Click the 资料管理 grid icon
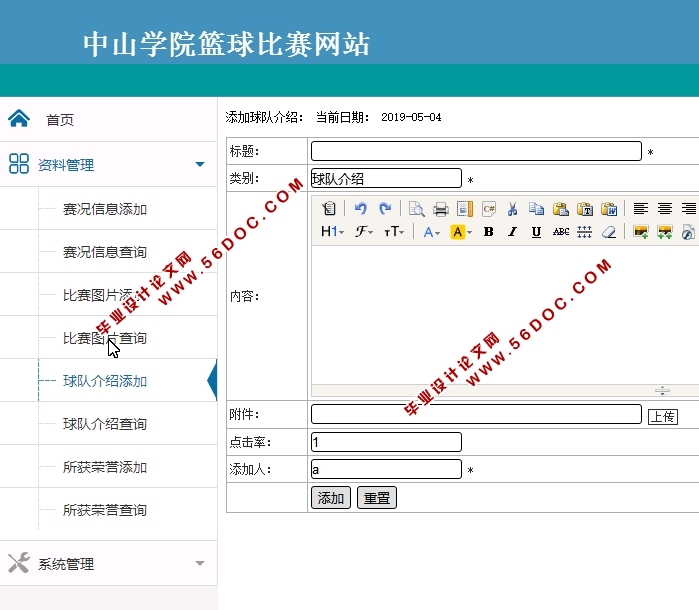 [19, 164]
